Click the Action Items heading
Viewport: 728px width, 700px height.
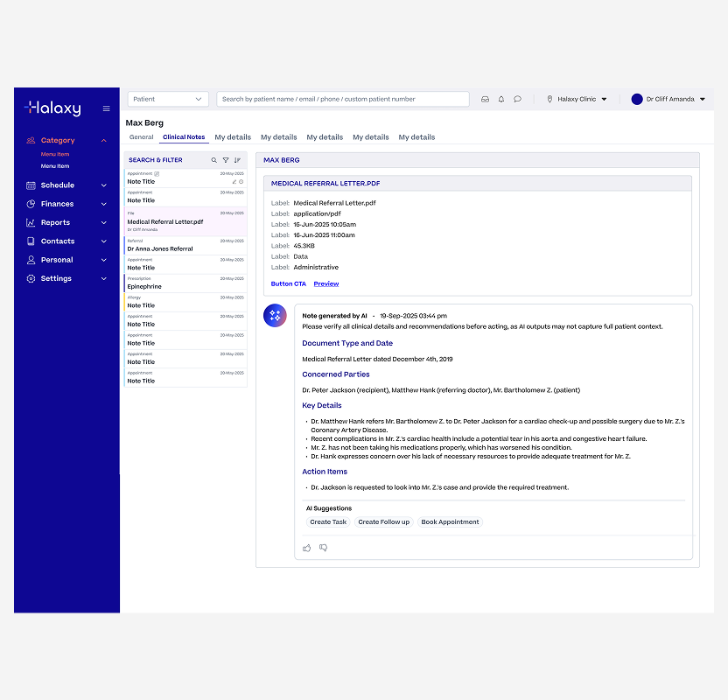tap(325, 472)
